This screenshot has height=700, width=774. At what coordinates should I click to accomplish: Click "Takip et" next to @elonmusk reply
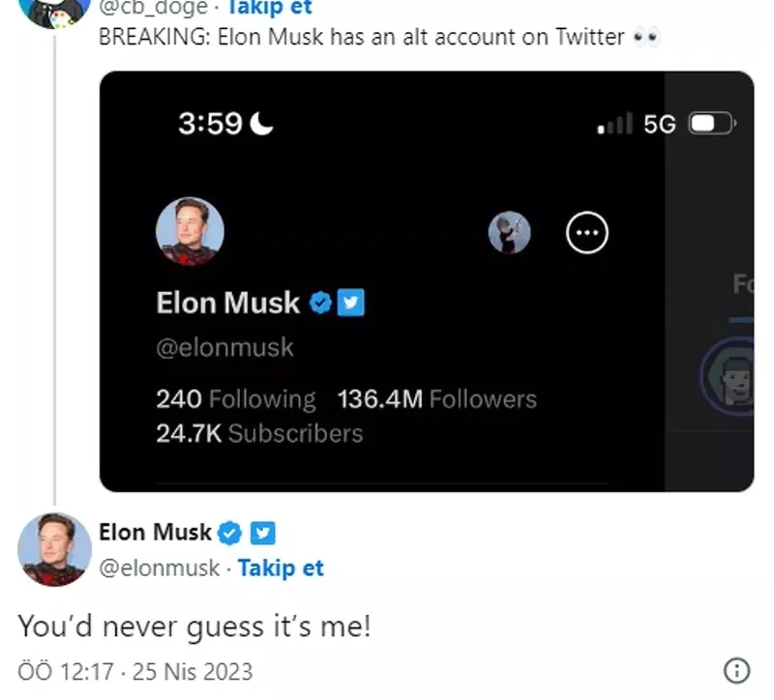click(x=281, y=568)
